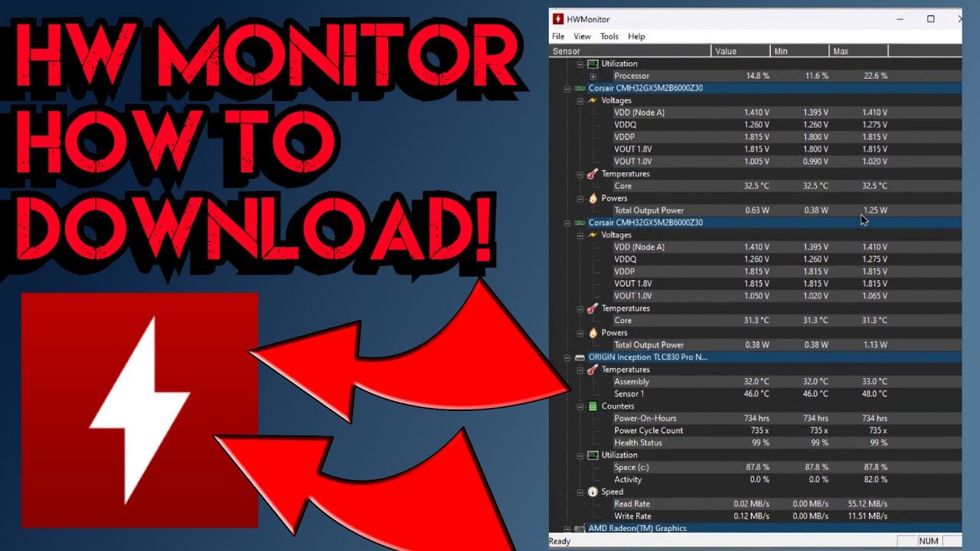This screenshot has height=551, width=980.
Task: Maximize the HWMonitor window
Action: click(x=931, y=19)
